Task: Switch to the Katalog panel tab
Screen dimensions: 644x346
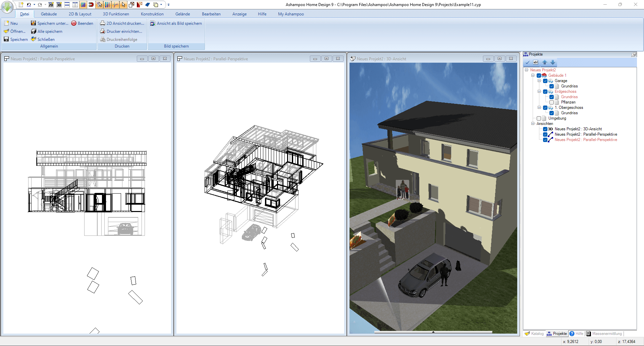Action: [534, 334]
